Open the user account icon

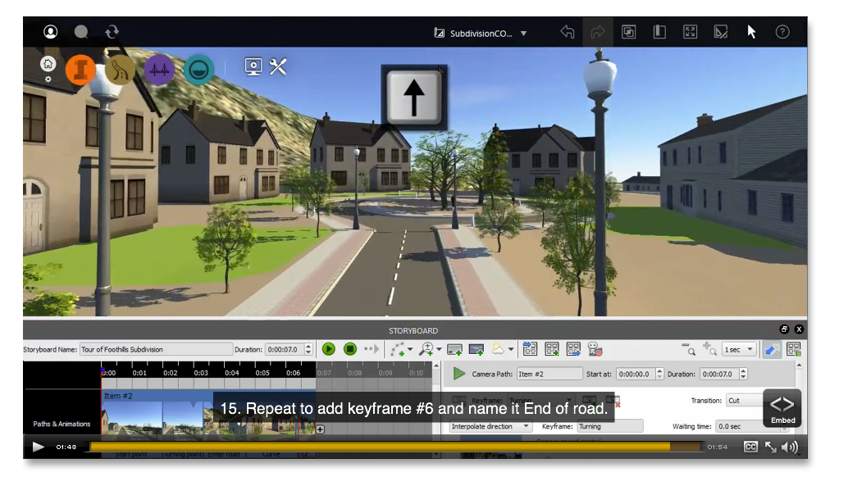click(x=50, y=32)
